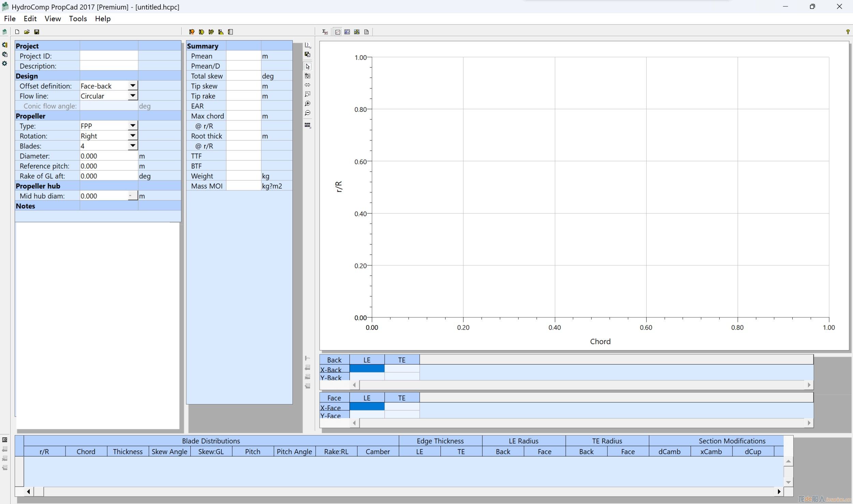Click the Save floppy disk icon
This screenshot has height=504, width=853.
click(37, 32)
